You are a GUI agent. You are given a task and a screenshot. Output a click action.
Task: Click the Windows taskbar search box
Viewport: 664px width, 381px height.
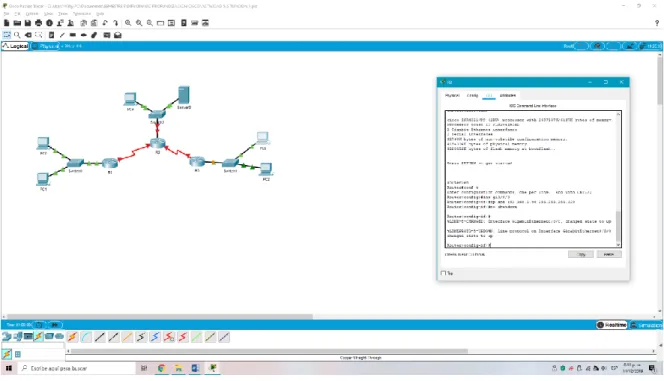click(77, 368)
